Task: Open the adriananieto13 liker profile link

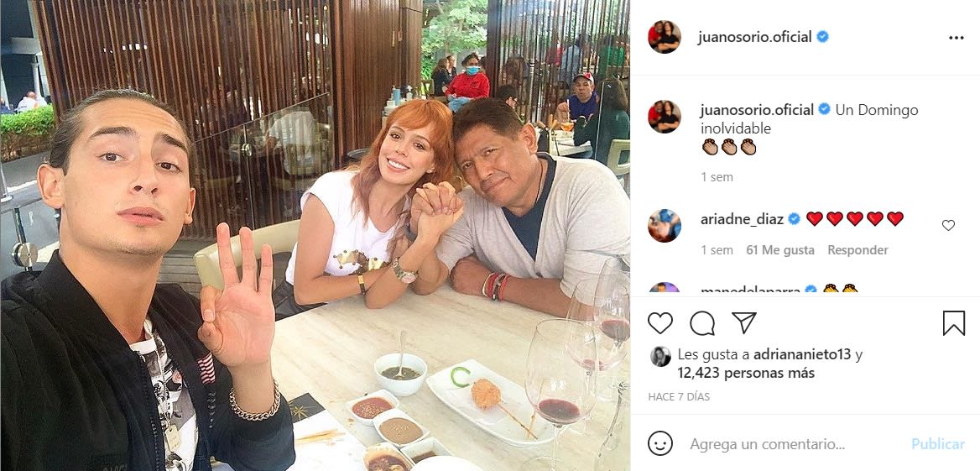Action: [x=802, y=354]
